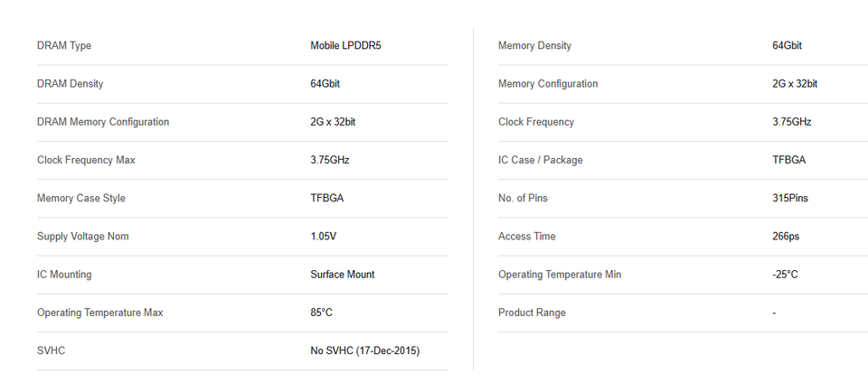
Task: Select the DRAM Type label
Action: tap(64, 46)
